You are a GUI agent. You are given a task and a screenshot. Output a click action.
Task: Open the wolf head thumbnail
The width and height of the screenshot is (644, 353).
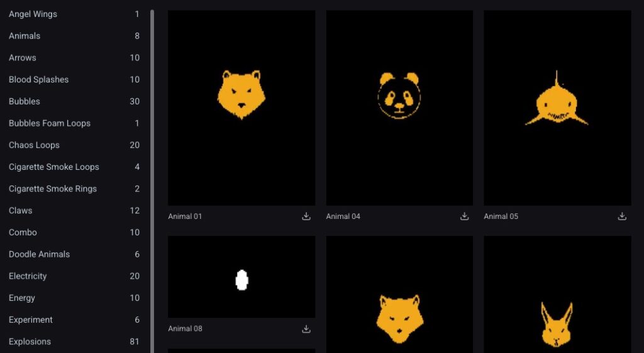399,294
